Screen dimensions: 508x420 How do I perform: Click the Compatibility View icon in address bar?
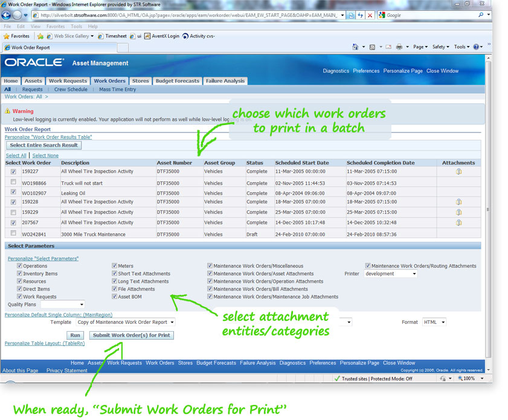351,15
